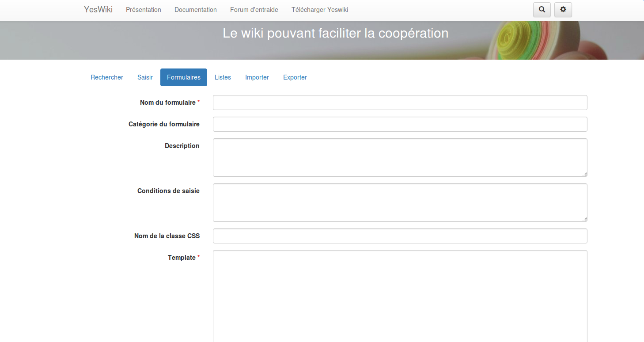Click Télécharger Yeswiki in navbar
Image resolution: width=644 pixels, height=342 pixels.
[320, 10]
